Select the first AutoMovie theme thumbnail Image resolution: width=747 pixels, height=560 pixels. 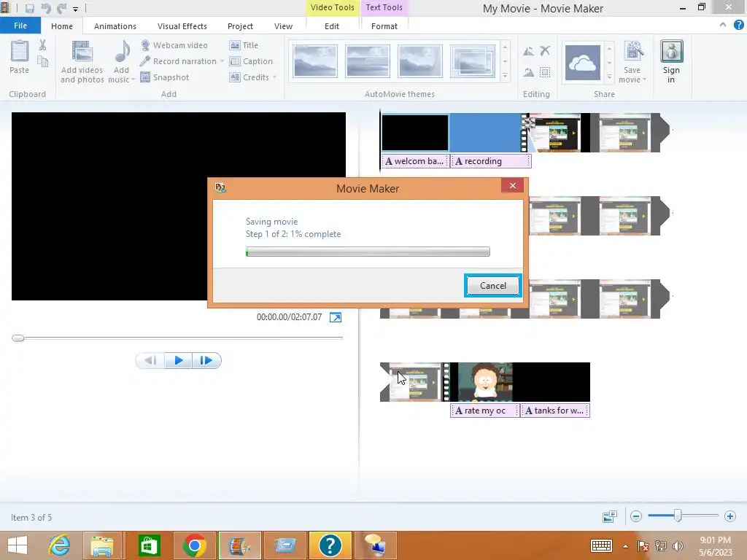[x=315, y=61]
